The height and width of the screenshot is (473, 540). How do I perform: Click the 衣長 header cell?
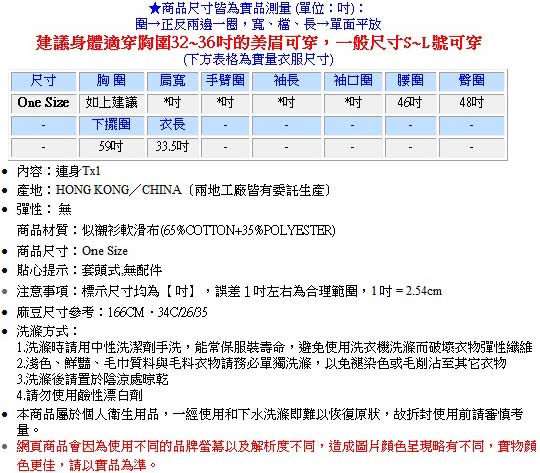[x=173, y=125]
